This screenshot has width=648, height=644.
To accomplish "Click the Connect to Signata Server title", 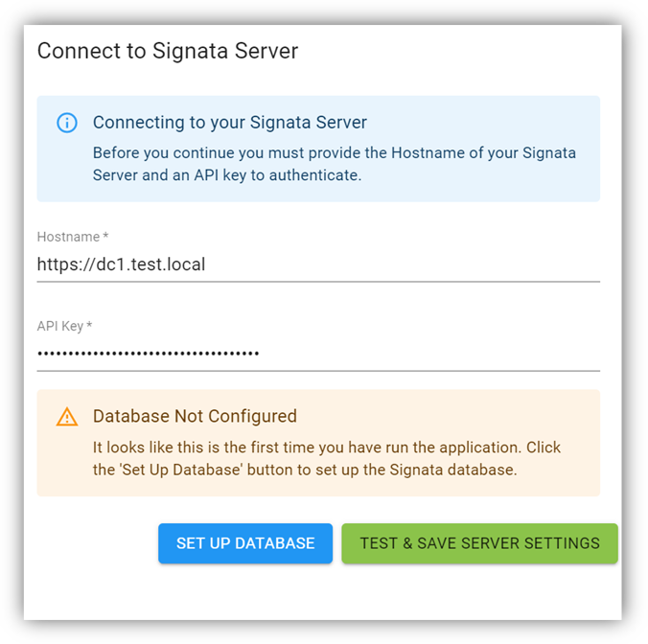I will [168, 51].
